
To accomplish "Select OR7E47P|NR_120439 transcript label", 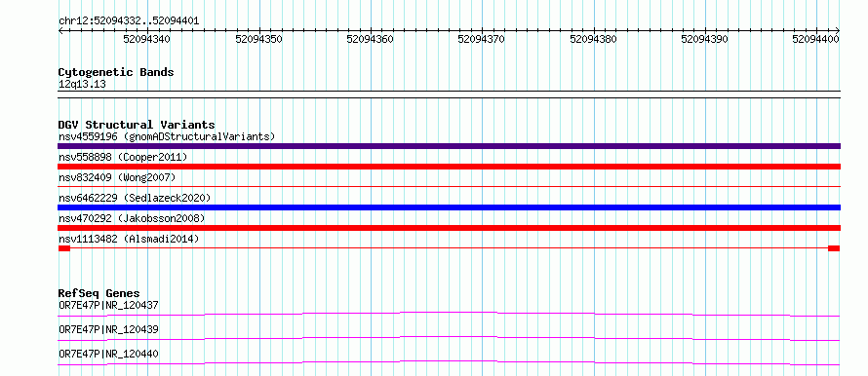I will tap(108, 329).
